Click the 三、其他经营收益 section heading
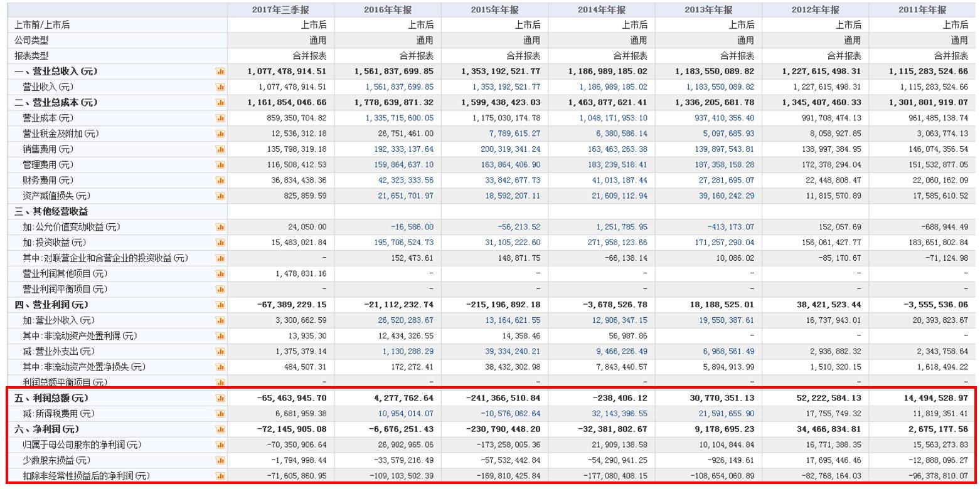 pos(51,211)
